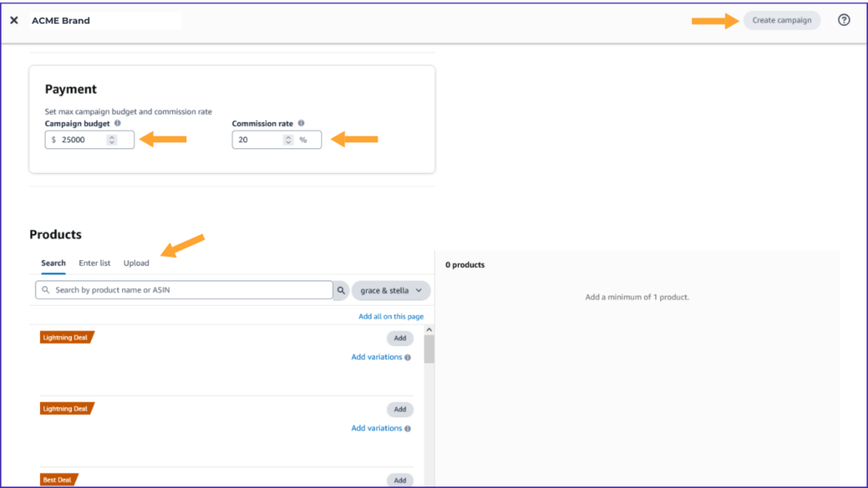This screenshot has height=488, width=868.
Task: Click the X icon beside ACME Brand
Action: [14, 19]
